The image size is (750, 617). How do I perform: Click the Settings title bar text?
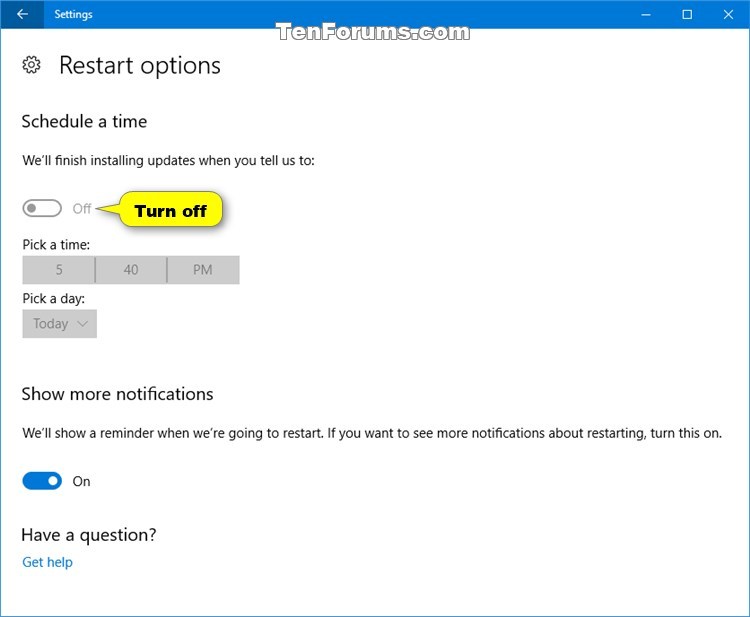pyautogui.click(x=73, y=14)
